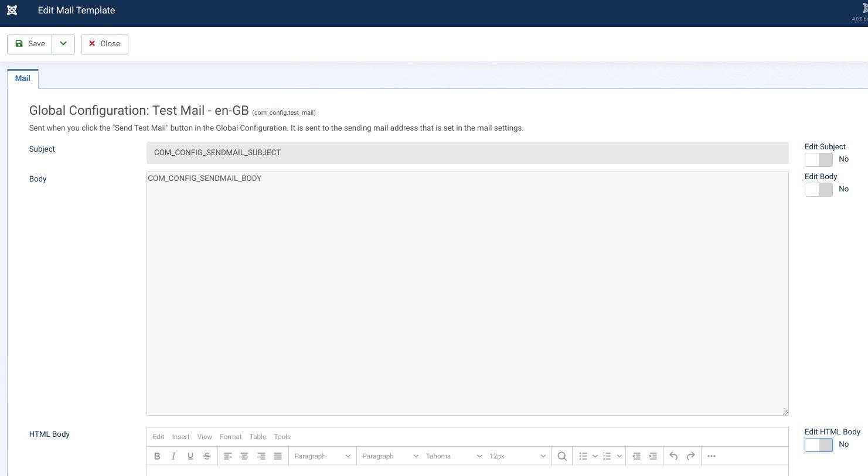Screen dimensions: 868x476
Task: Apply strikethrough formatting
Action: coord(207,456)
